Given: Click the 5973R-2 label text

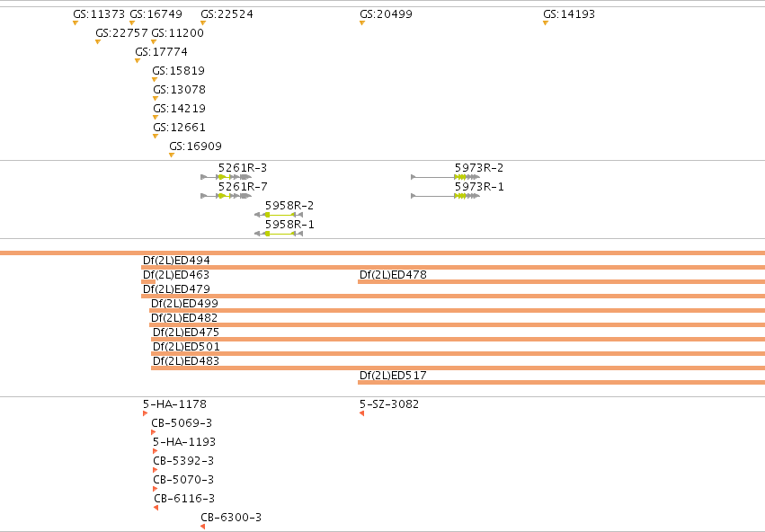Looking at the screenshot, I should pyautogui.click(x=479, y=168).
